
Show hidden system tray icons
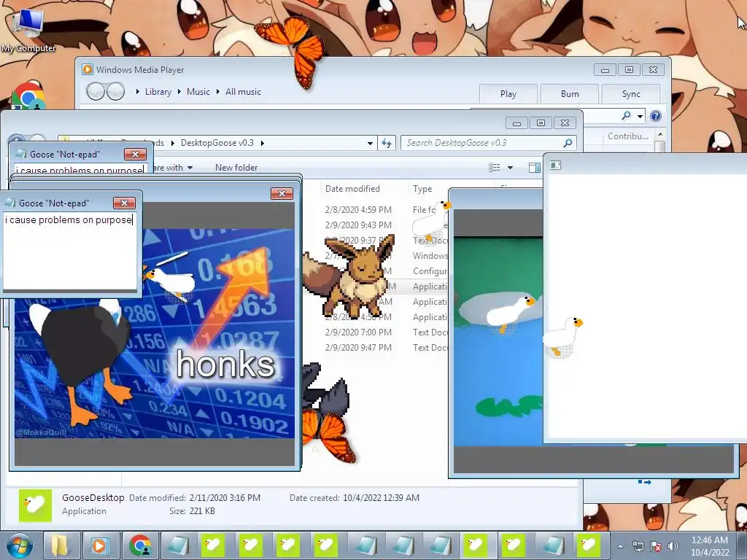[x=620, y=547]
